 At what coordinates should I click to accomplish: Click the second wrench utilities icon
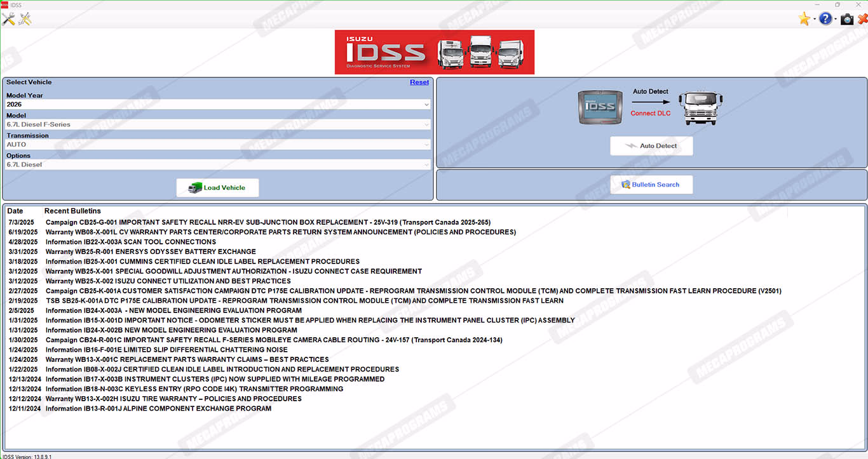[x=25, y=19]
